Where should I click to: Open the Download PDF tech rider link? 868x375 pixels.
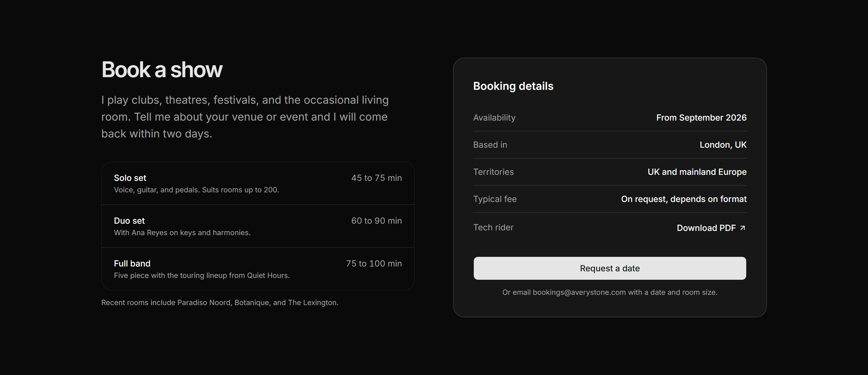coord(711,228)
